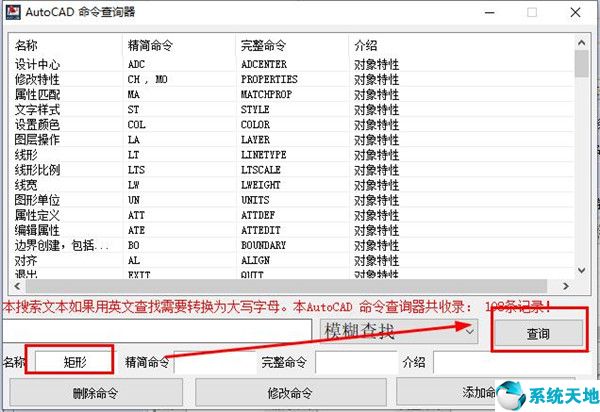Select the 设置颜色 row
Image resolution: width=600 pixels, height=412 pixels.
[x=292, y=125]
